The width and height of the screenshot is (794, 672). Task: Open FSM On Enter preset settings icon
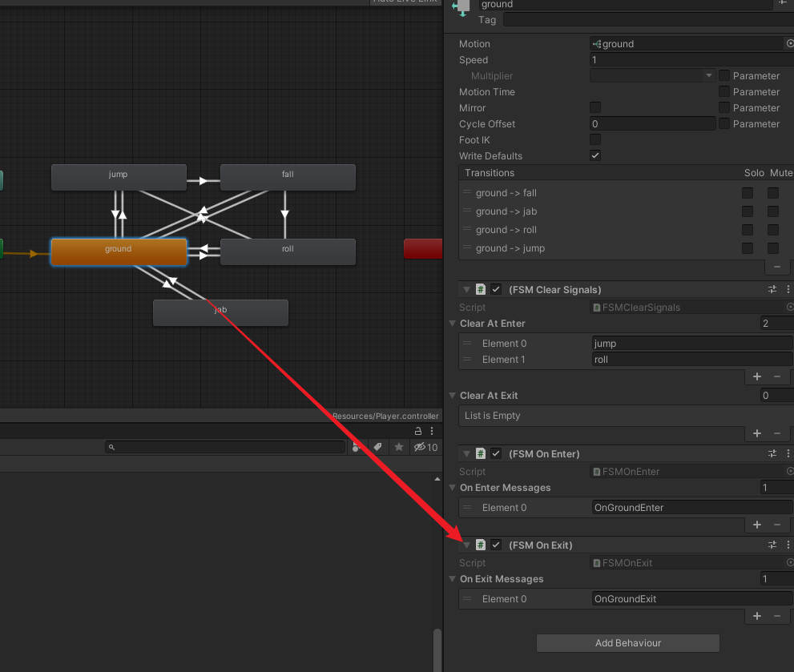click(772, 453)
